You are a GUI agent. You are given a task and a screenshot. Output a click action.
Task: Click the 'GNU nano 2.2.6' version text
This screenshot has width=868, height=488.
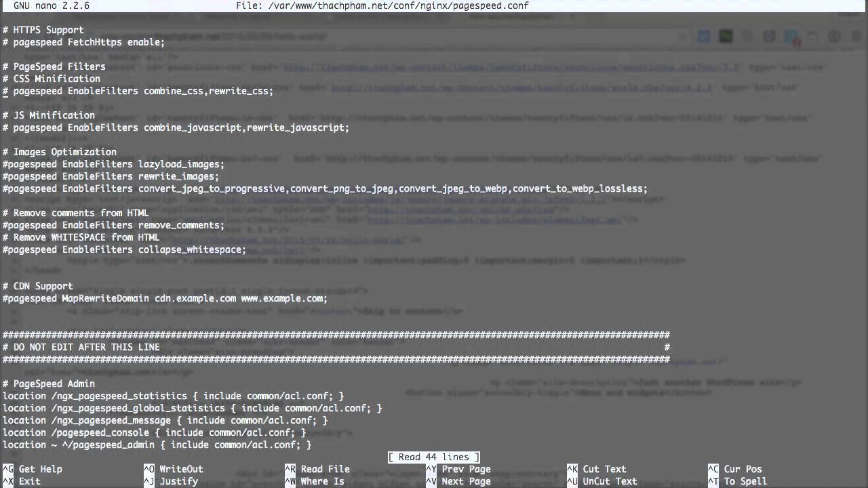52,5
